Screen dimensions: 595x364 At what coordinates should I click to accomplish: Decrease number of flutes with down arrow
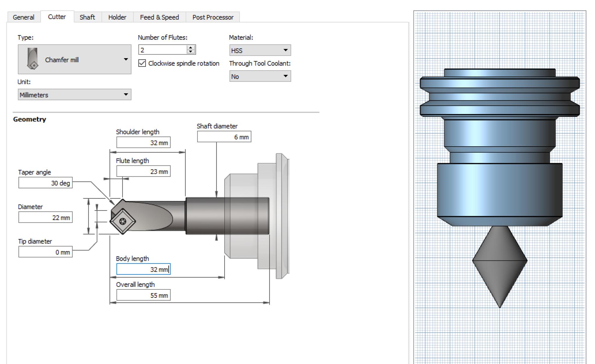(191, 52)
